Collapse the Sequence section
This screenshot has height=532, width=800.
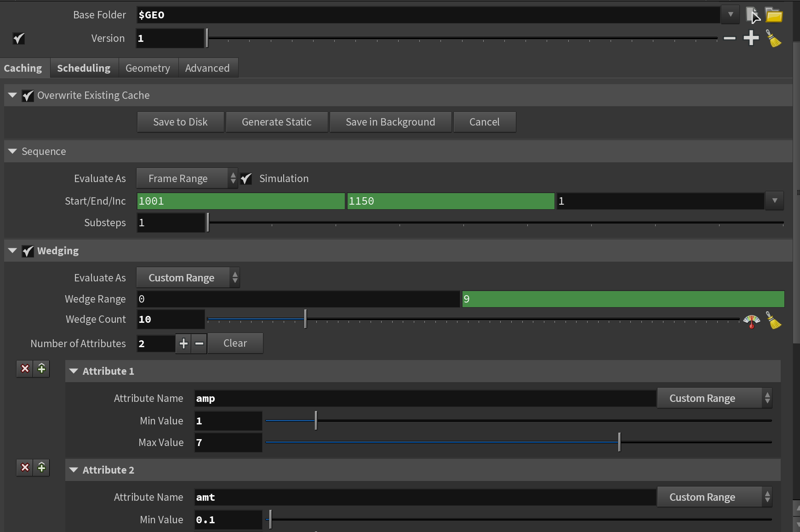pyautogui.click(x=12, y=151)
